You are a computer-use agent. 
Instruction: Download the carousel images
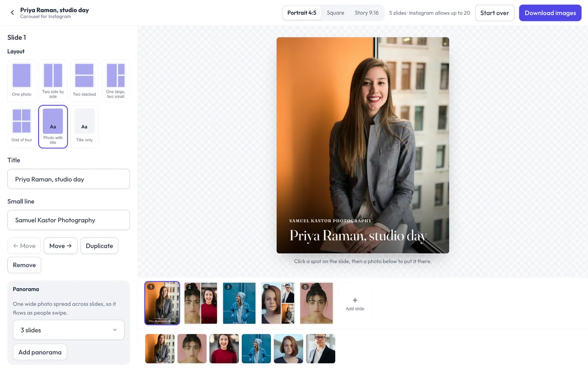(550, 13)
